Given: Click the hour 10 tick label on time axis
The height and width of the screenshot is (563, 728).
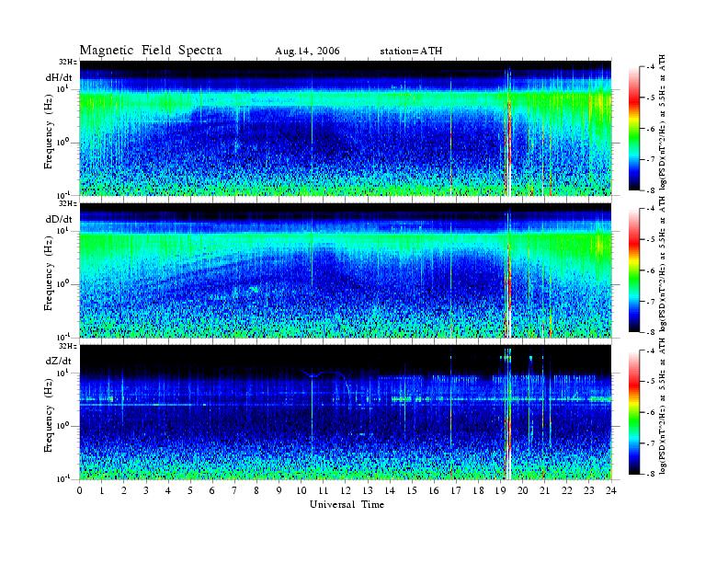Looking at the screenshot, I should (x=301, y=490).
